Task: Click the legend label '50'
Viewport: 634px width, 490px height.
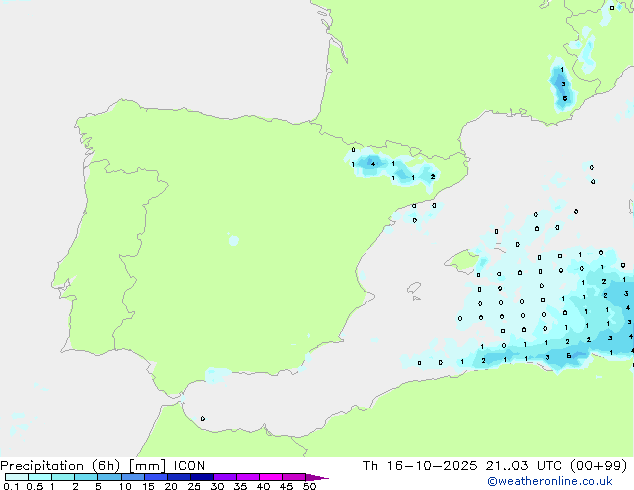Action: point(309,486)
